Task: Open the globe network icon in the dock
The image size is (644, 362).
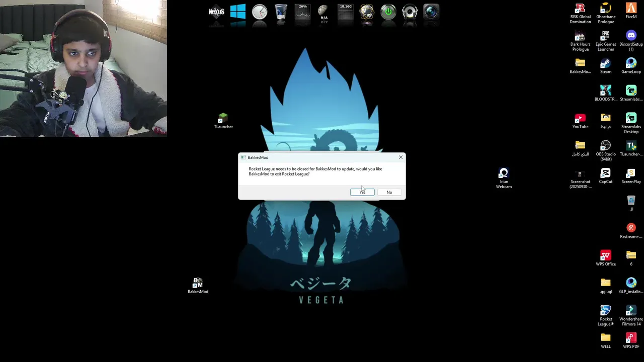Action: click(367, 12)
